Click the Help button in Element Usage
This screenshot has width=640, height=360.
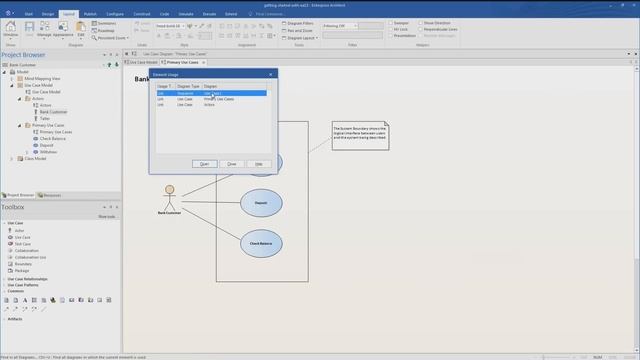pyautogui.click(x=259, y=164)
